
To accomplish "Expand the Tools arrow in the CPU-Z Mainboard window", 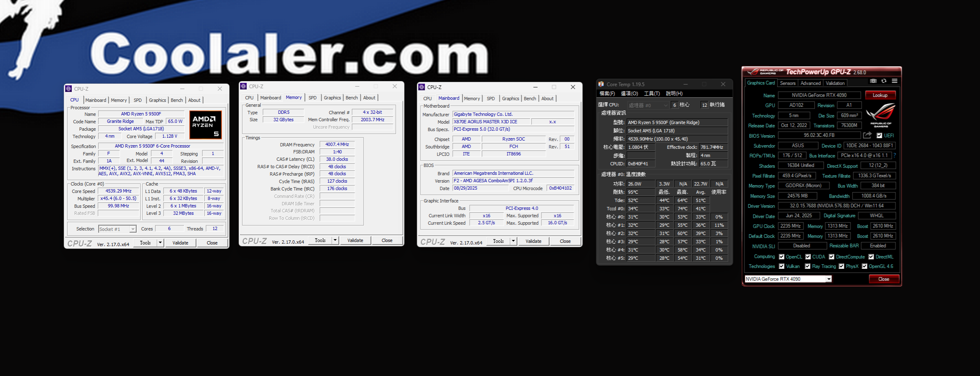I will click(x=513, y=241).
